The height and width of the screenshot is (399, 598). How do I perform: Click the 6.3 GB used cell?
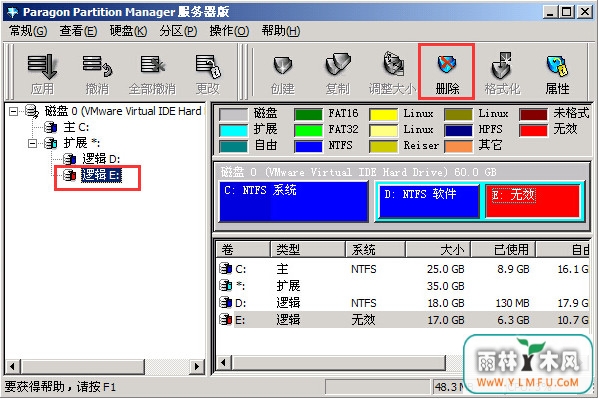(x=513, y=320)
